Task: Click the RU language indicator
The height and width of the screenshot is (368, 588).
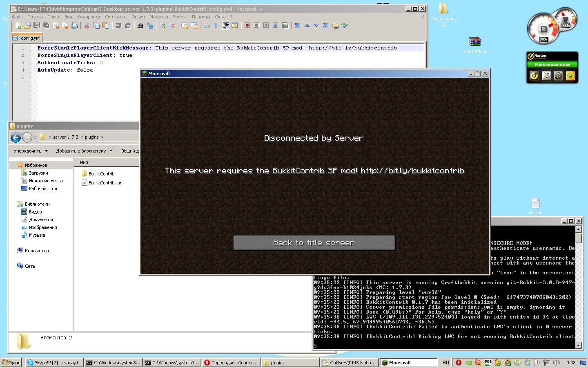Action: pos(445,363)
